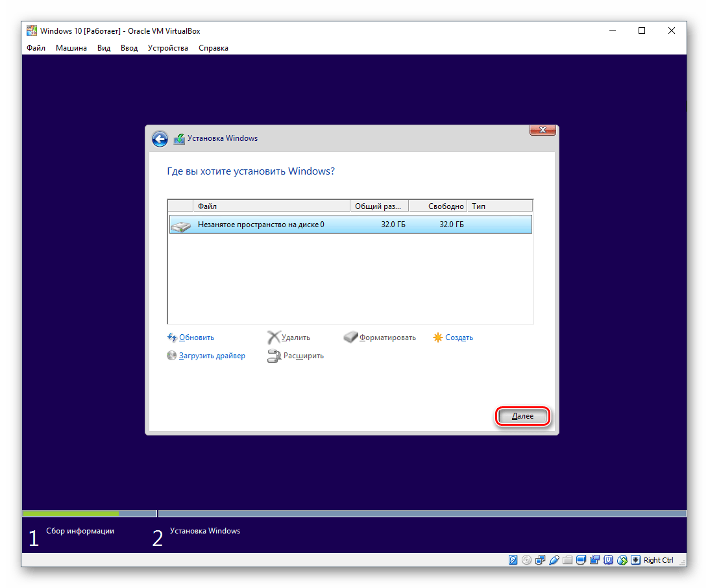Click the 'Right Ctrl' host key label
This screenshot has width=708, height=588.
[x=658, y=560]
